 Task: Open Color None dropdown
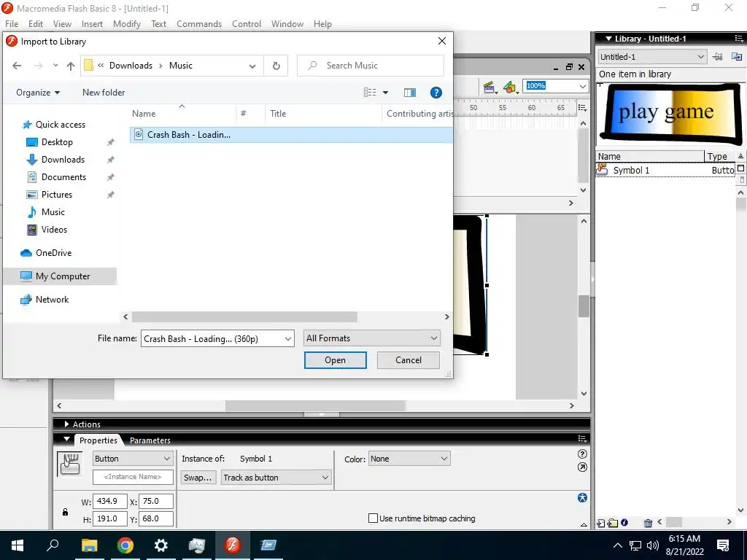[409, 459]
